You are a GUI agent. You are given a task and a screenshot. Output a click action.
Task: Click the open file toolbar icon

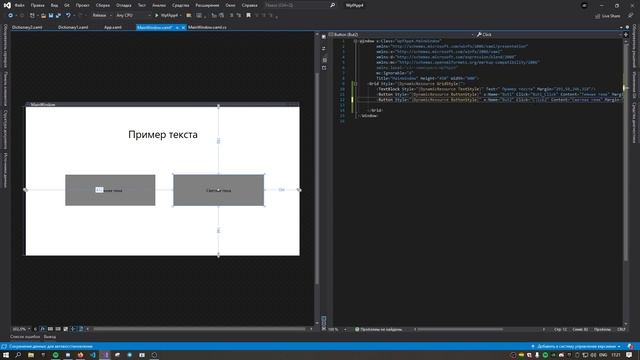tap(43, 16)
